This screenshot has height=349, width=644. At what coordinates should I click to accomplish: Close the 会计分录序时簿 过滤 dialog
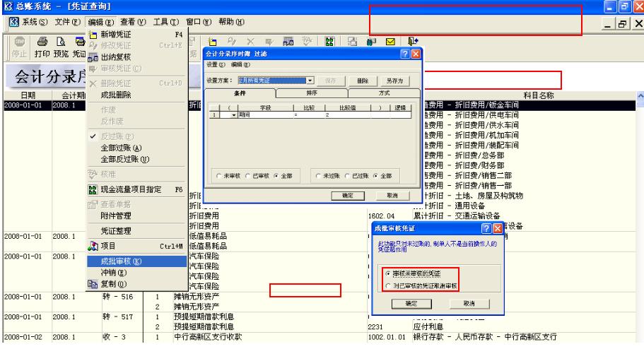coord(416,54)
